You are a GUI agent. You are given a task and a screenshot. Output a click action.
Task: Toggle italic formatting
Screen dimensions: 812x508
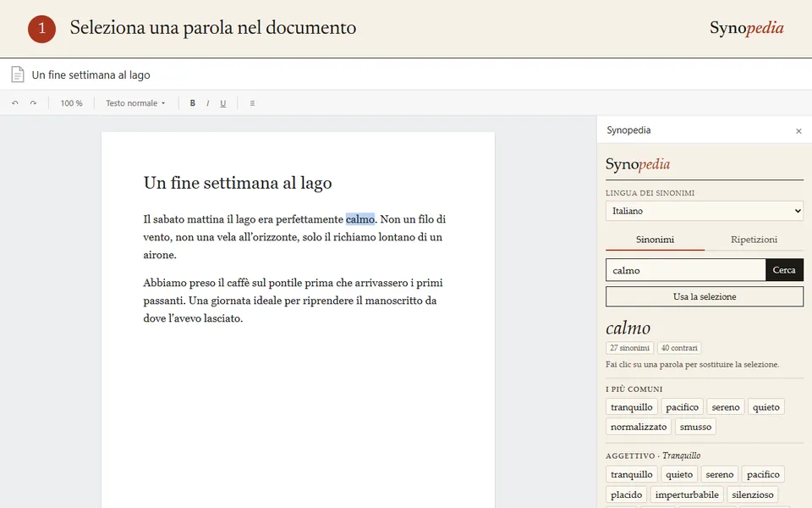[x=208, y=103]
